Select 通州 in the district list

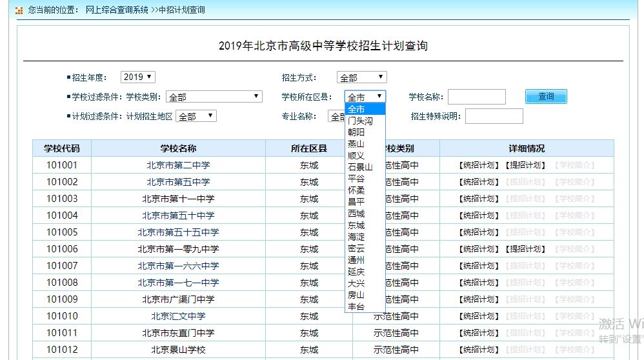[x=365, y=260]
